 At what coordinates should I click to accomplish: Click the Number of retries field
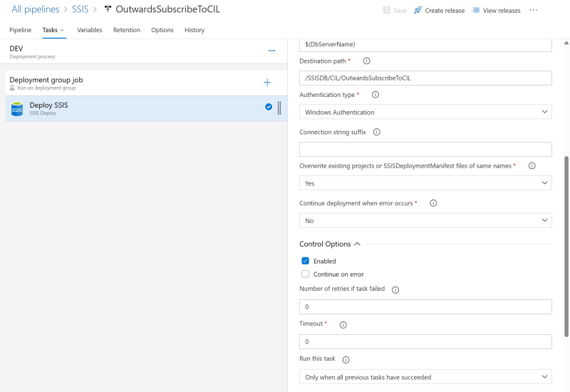[x=425, y=306]
